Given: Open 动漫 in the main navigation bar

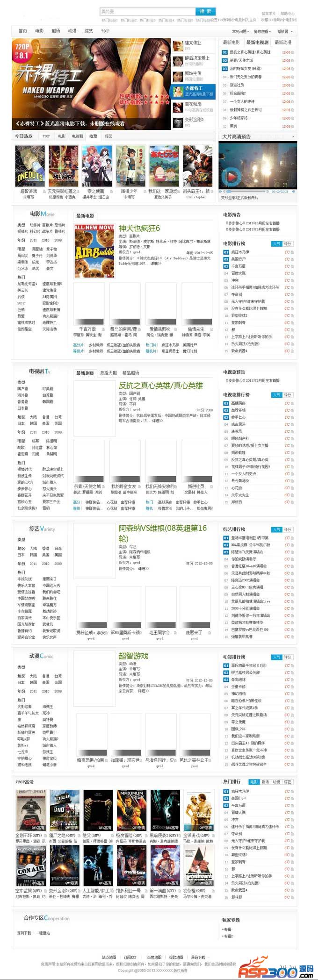Looking at the screenshot, I should [72, 31].
